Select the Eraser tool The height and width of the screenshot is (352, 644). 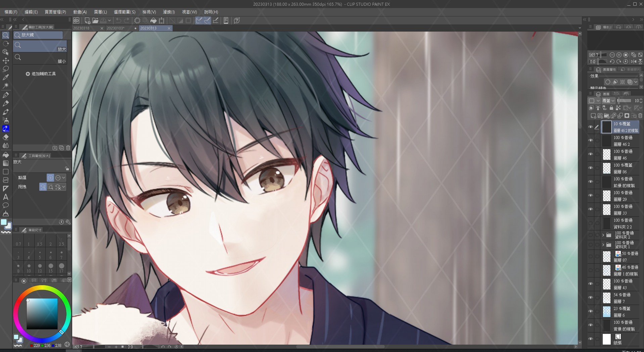(6, 137)
